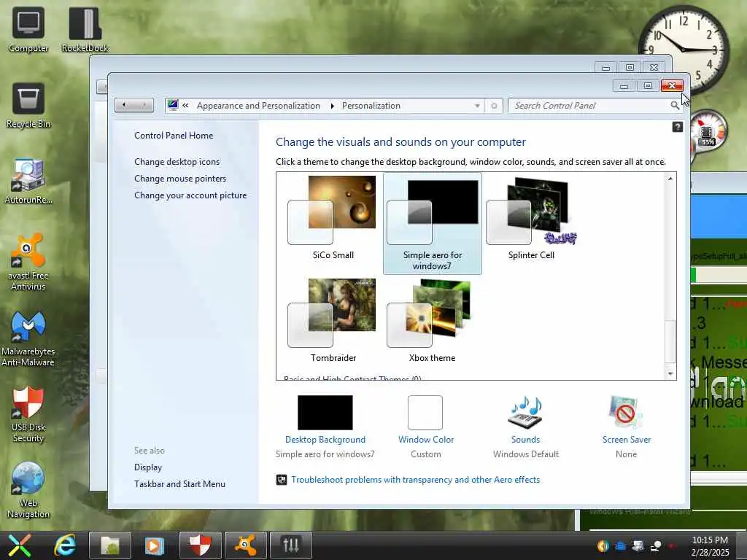Select the SiCo Small theme
The height and width of the screenshot is (560, 747).
click(x=333, y=218)
